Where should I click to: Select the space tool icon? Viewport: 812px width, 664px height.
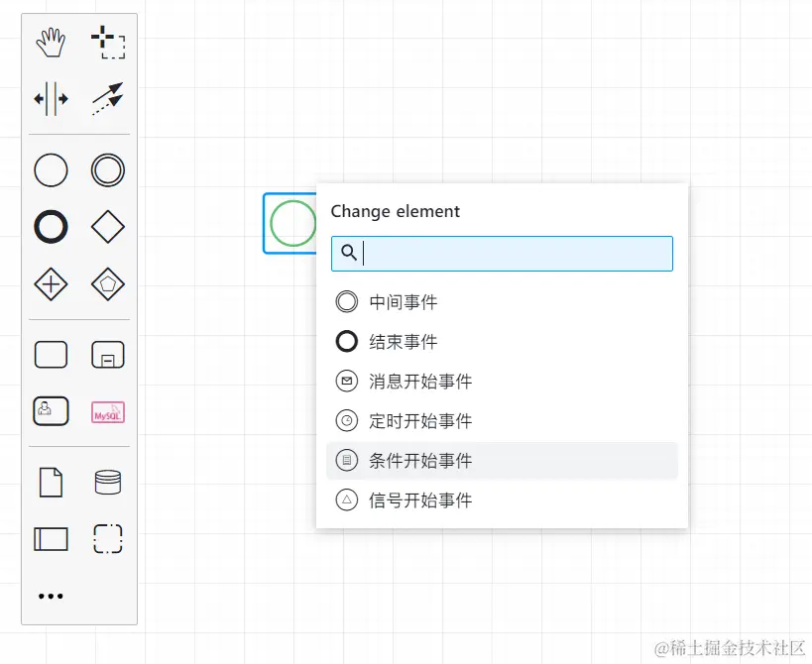(51, 99)
